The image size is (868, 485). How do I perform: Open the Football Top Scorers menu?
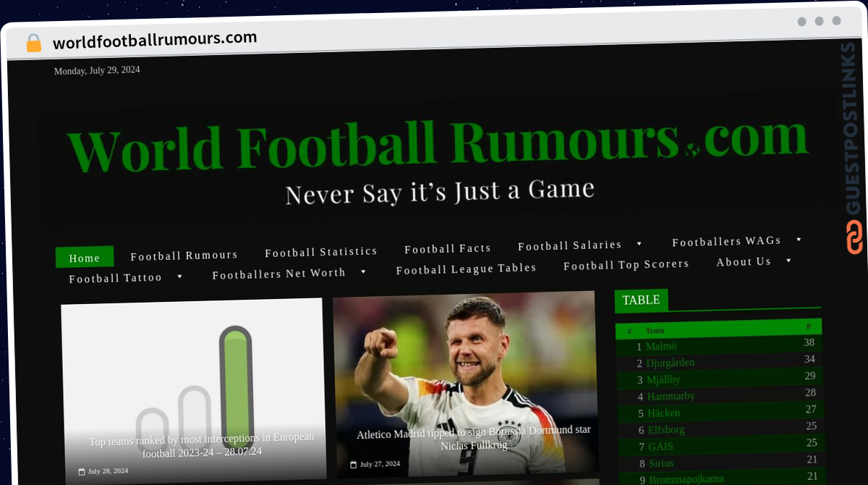click(626, 265)
